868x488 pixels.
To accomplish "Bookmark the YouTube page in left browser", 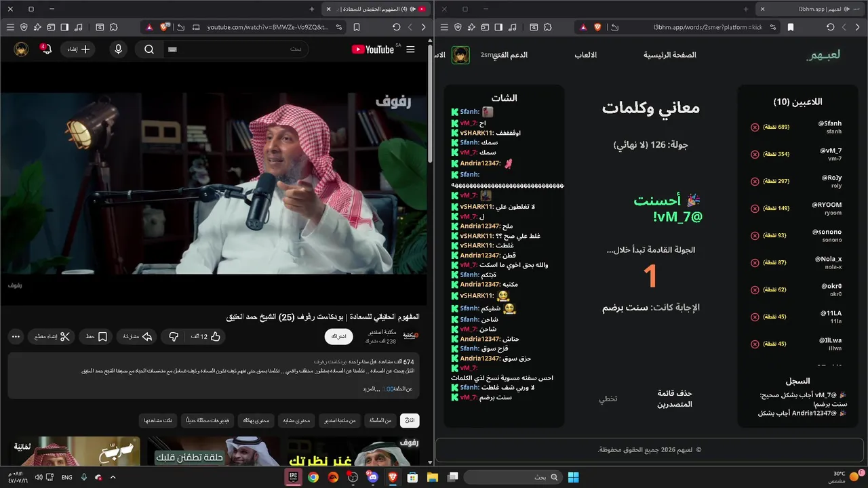I will 357,27.
